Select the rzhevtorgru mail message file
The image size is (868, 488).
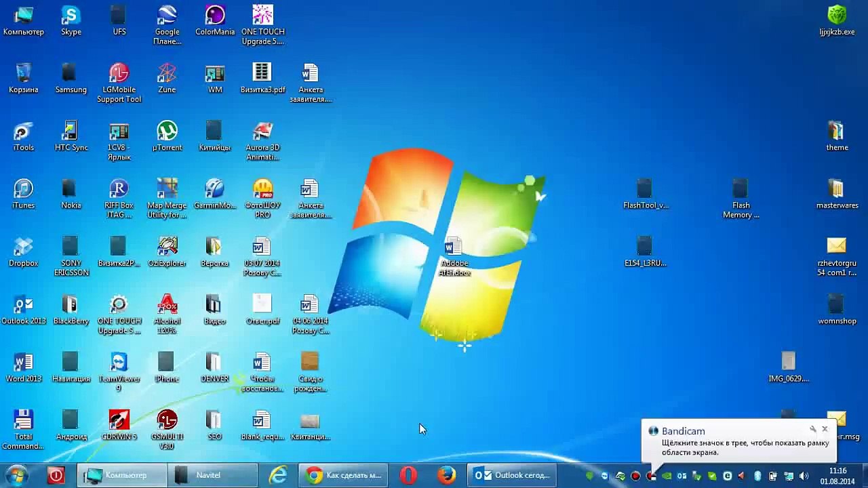[x=837, y=256]
